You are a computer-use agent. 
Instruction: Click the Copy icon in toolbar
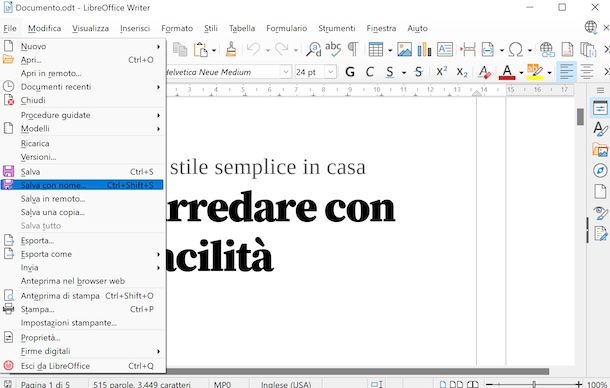tap(180, 49)
